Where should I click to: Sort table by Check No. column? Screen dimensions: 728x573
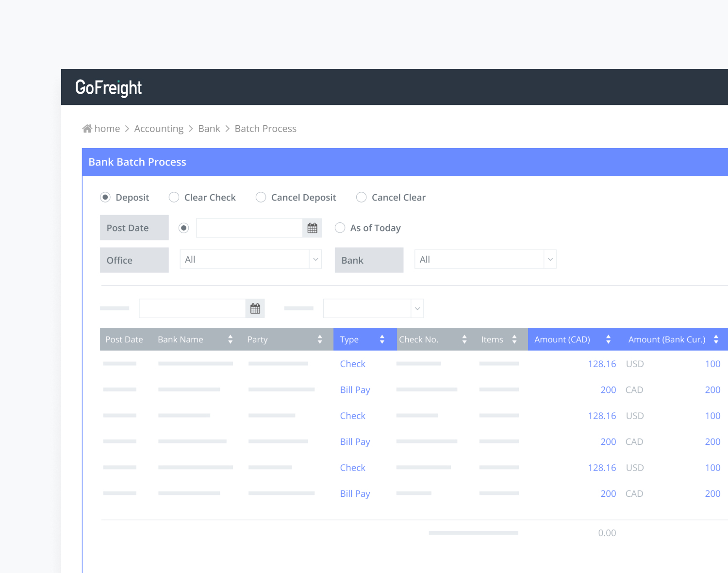click(x=464, y=339)
